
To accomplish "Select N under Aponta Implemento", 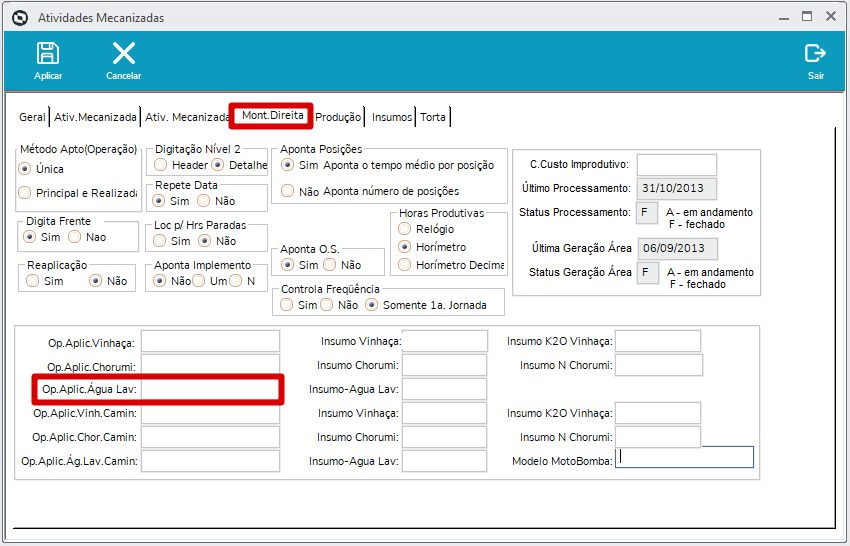I will pyautogui.click(x=235, y=281).
